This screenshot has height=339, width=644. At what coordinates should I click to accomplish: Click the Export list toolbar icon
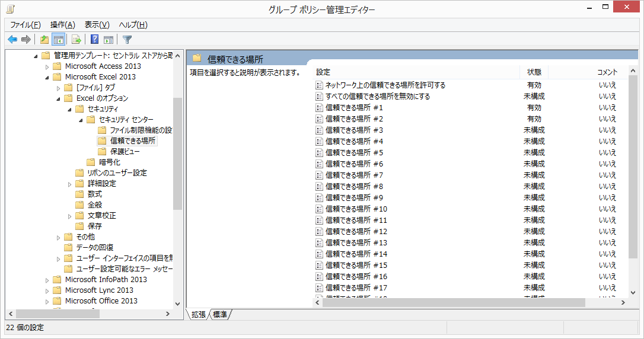pyautogui.click(x=76, y=39)
